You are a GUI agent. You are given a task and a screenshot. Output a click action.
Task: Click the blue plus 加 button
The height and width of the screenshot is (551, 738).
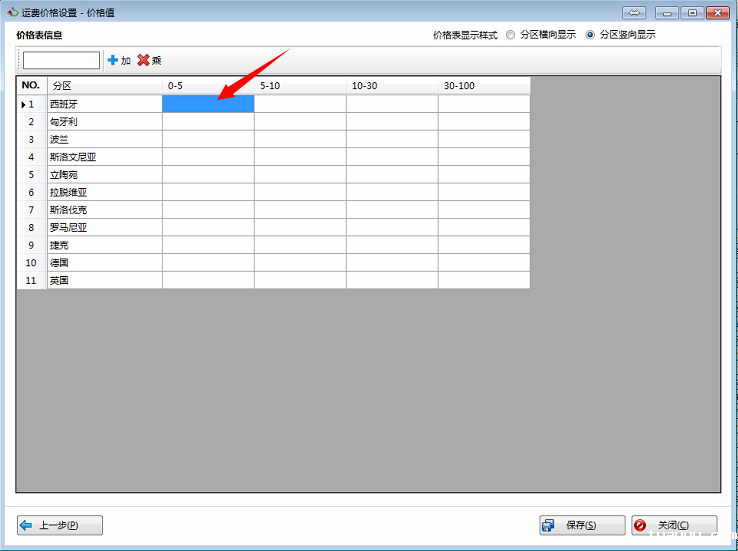(x=119, y=60)
